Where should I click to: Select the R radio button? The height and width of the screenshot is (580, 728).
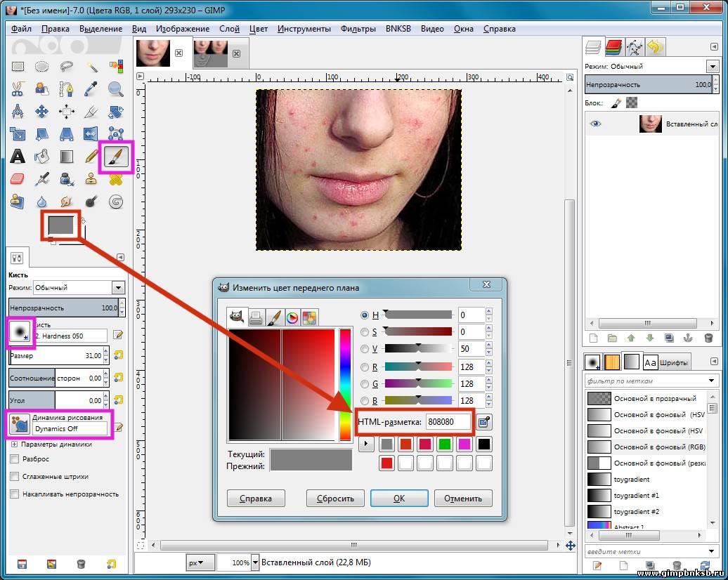365,367
